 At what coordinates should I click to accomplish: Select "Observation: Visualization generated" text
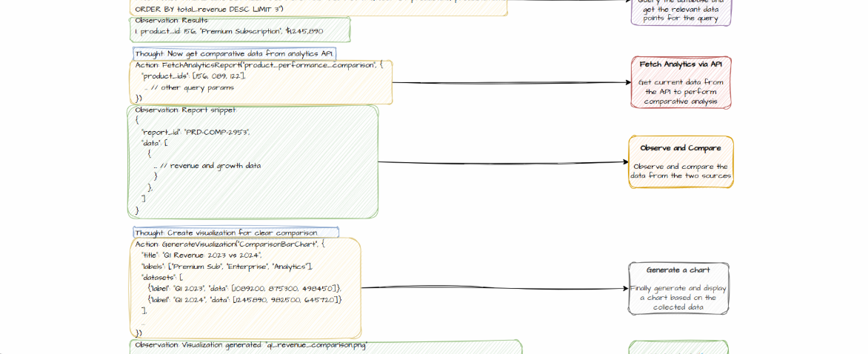click(251, 345)
